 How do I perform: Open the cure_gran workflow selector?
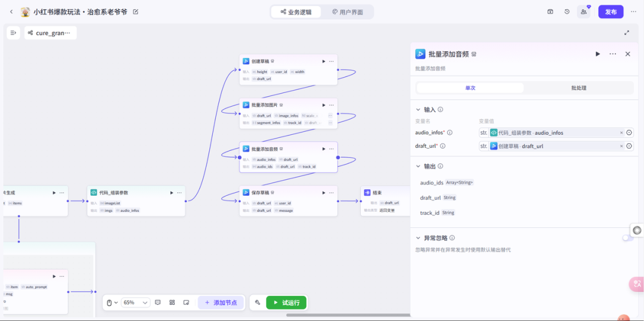[51, 33]
